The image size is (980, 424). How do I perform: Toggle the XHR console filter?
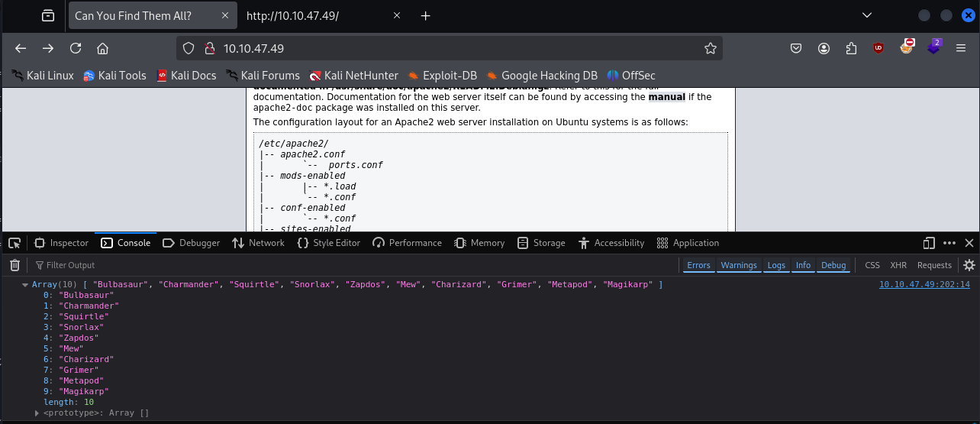point(898,265)
